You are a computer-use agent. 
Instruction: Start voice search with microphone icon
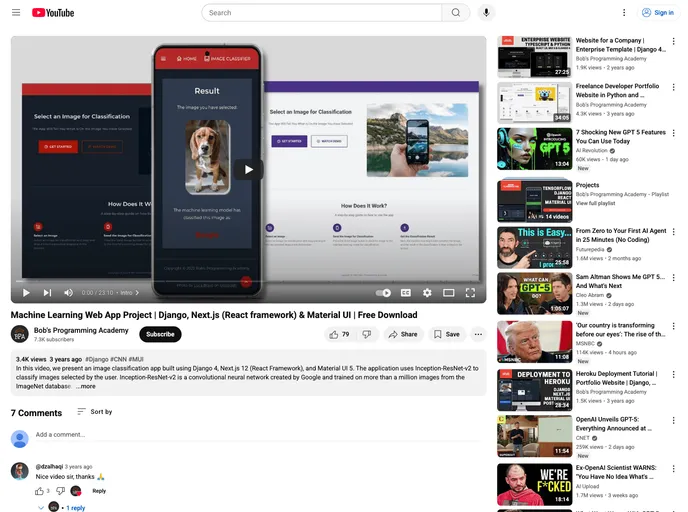pos(486,13)
